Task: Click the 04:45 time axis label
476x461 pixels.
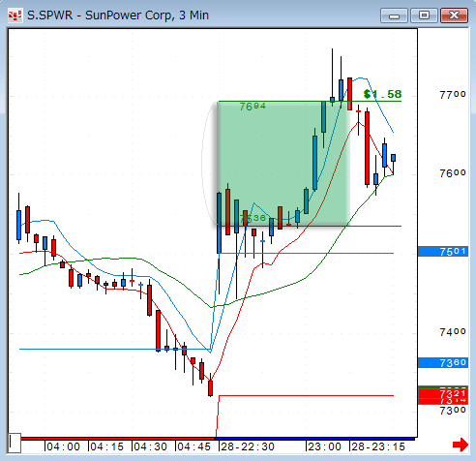Action: click(193, 446)
